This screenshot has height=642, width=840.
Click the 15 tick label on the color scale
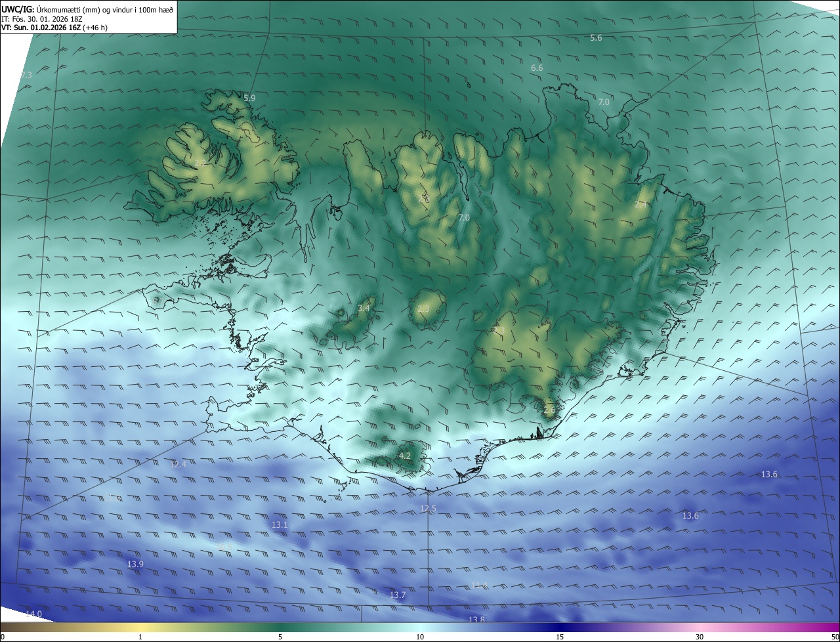point(560,637)
